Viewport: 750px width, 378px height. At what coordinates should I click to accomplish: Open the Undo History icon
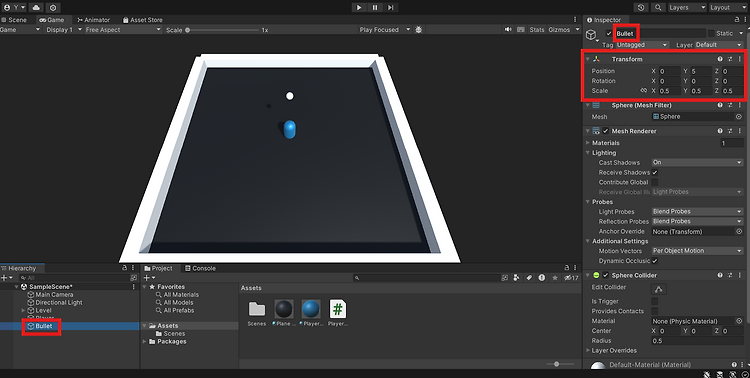[641, 8]
